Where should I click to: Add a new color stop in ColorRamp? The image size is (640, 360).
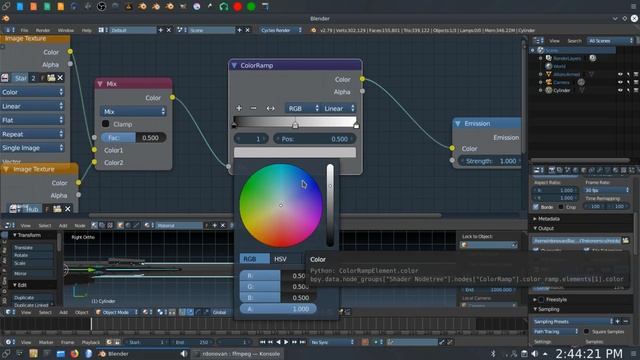[x=239, y=108]
